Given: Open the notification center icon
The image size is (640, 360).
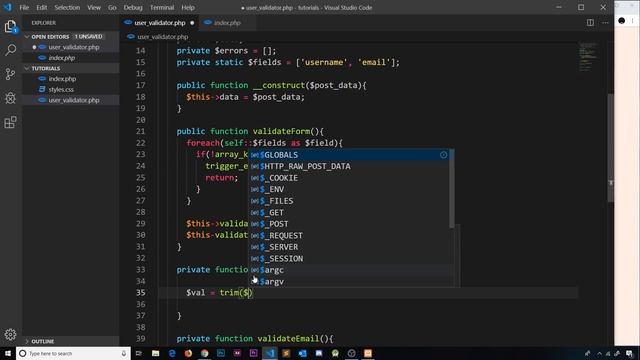Looking at the screenshot, I should click(629, 353).
